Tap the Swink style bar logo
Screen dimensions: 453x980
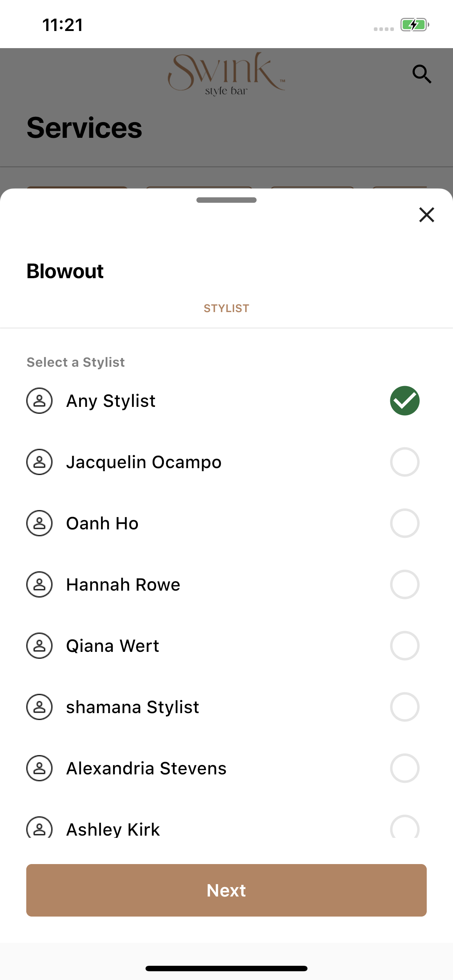pos(226,74)
